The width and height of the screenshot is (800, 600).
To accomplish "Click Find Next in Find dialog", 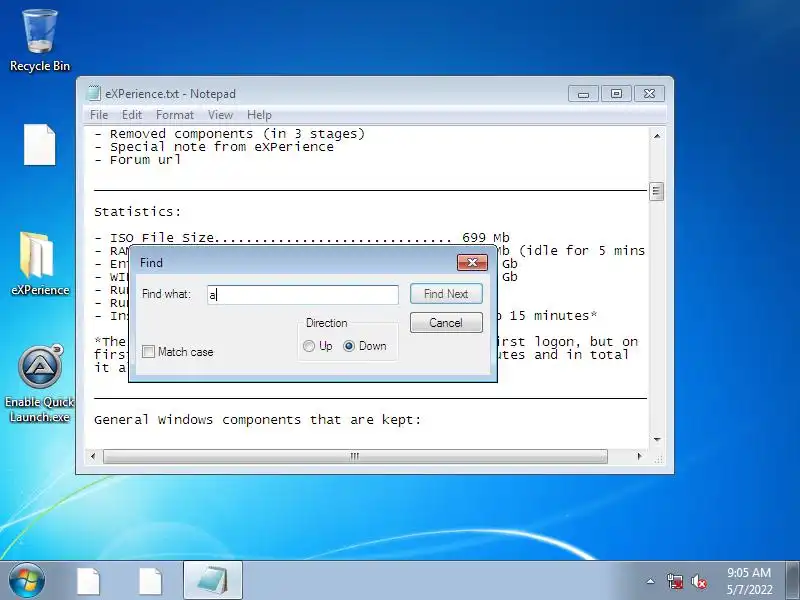I will point(446,294).
